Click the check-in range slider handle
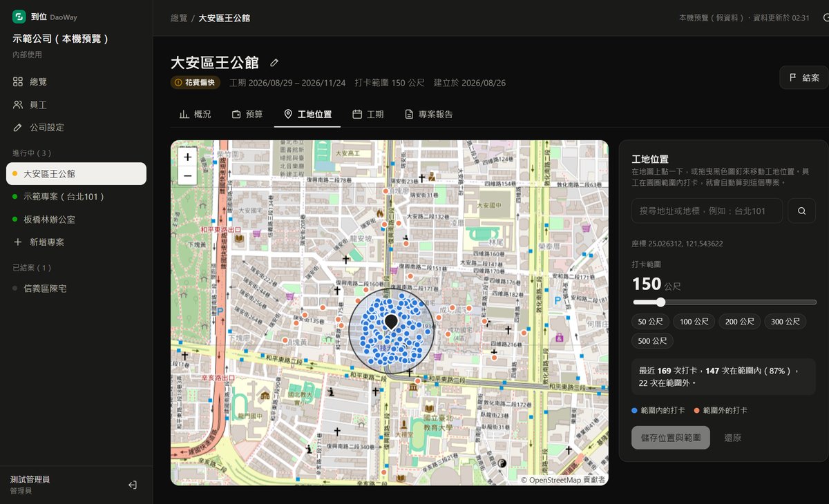 pos(660,302)
